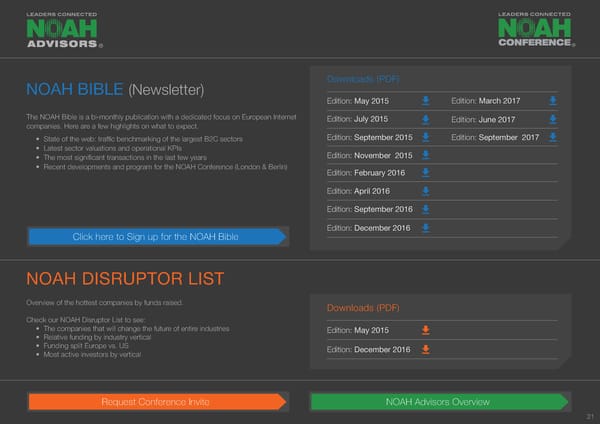Click here to Sign up for NOAH Bible
The image size is (600, 424).
(156, 237)
